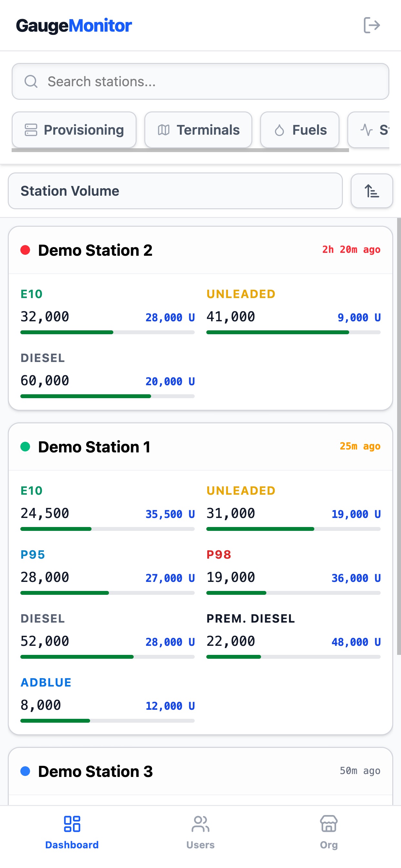Click Demo Station 2 Diesel 60,000 value
This screenshot has width=401, height=868.
click(45, 381)
